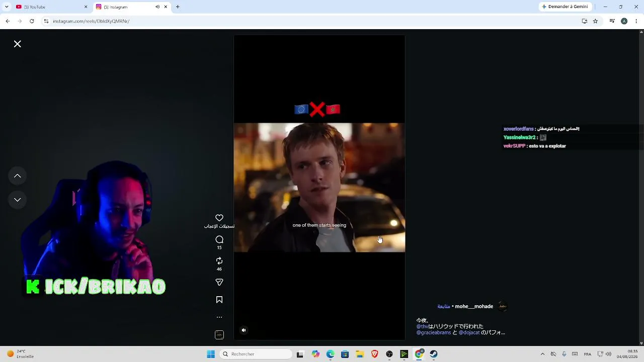Go back to the previous page
The width and height of the screenshot is (644, 362).
[8, 21]
